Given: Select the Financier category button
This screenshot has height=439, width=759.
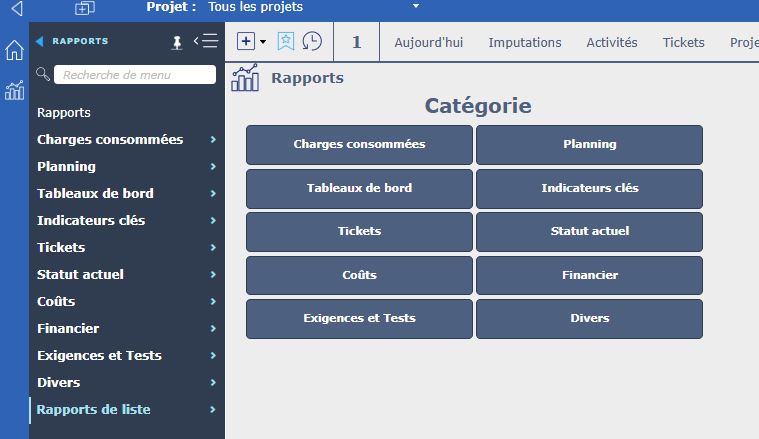Looking at the screenshot, I should tap(589, 275).
